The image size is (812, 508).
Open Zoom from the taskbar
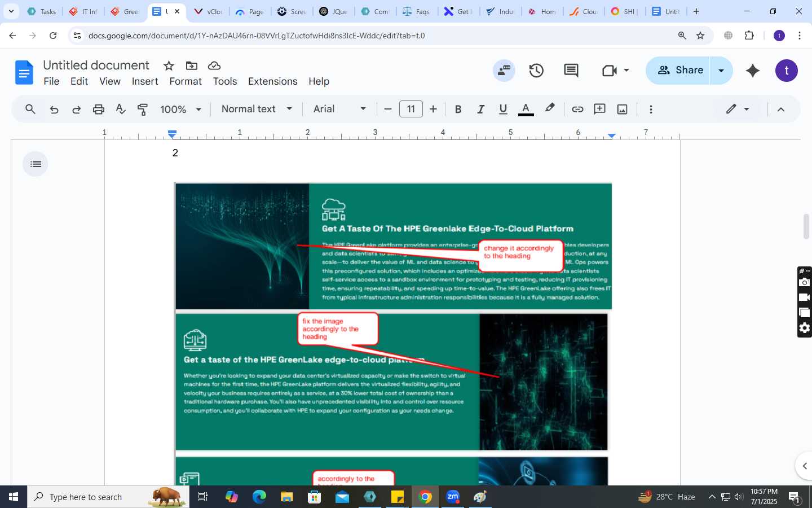[453, 497]
